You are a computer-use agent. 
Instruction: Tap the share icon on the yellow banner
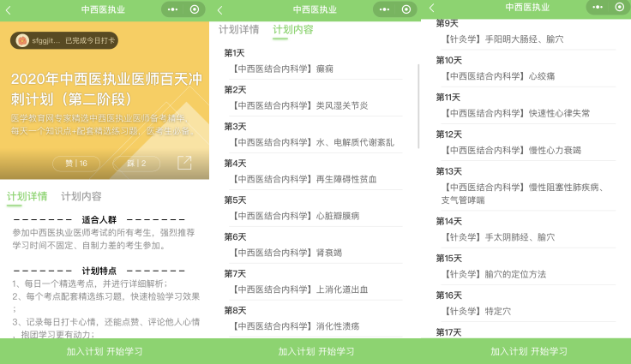(x=184, y=163)
